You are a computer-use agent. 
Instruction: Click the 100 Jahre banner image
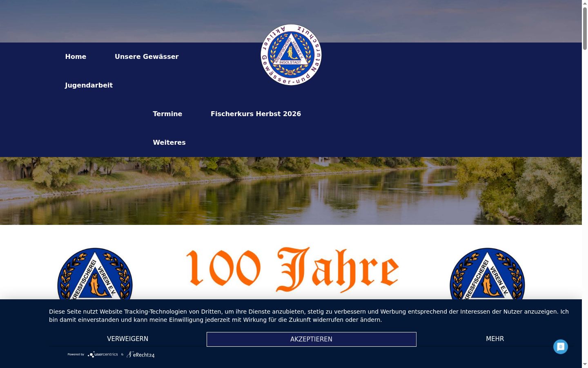[x=292, y=270]
